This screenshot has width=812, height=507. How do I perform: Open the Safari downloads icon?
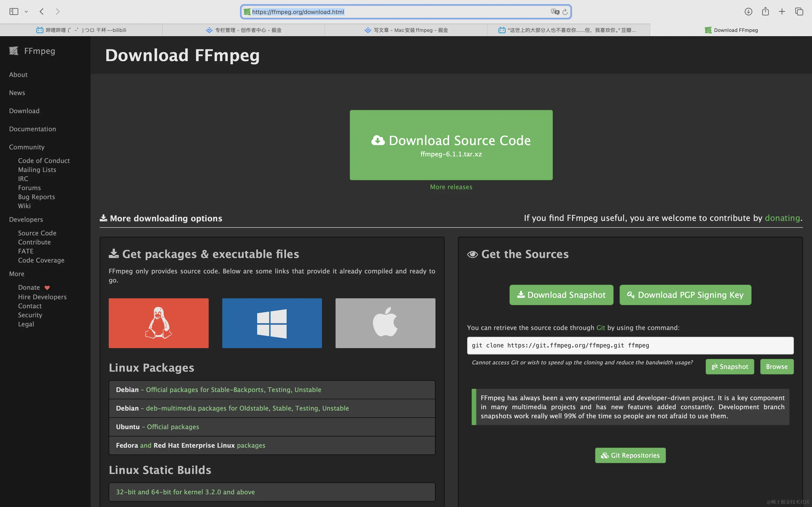[x=748, y=12]
